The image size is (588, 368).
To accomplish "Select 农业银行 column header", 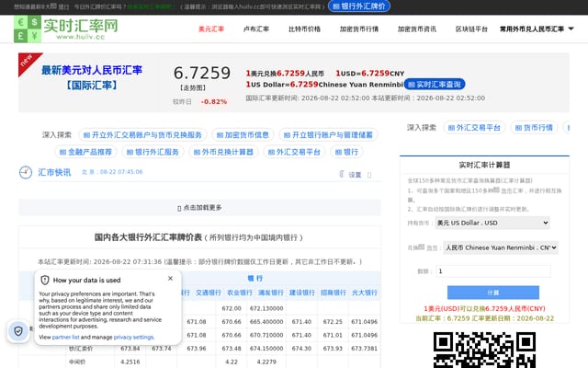I will 240,293.
